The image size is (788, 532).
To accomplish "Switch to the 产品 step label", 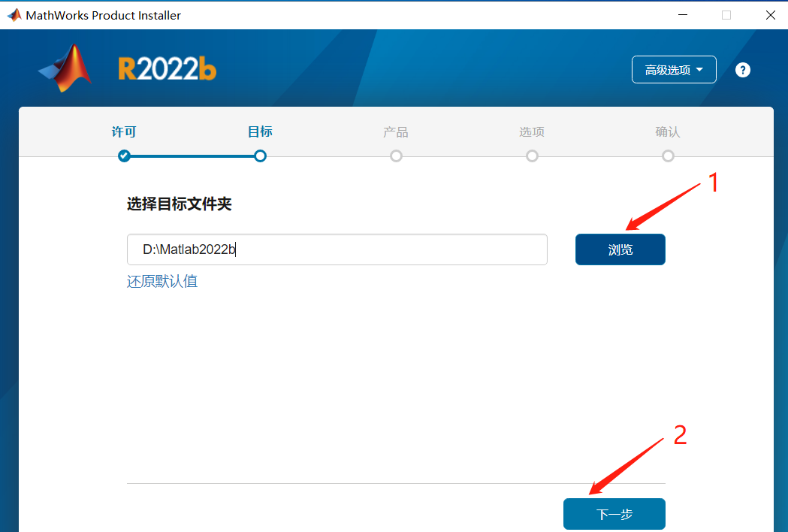I will click(396, 131).
